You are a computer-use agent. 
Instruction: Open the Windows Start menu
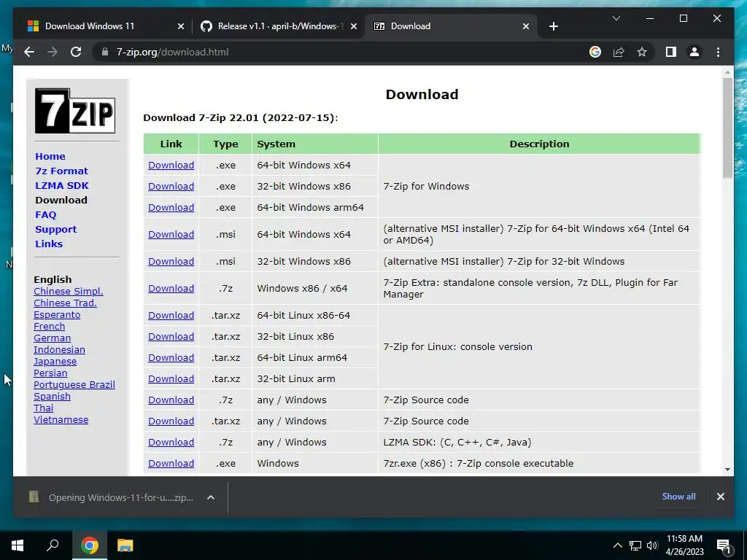coord(18,545)
